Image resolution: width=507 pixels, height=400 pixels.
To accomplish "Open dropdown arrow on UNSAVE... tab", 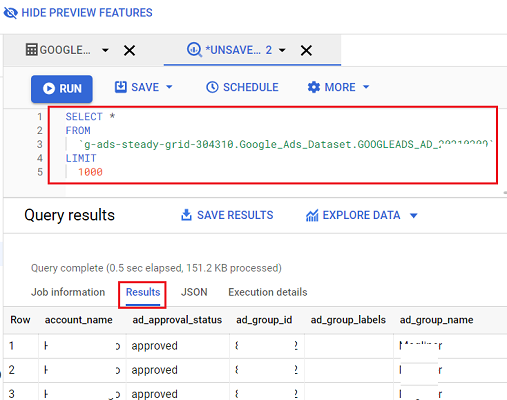I will [282, 50].
